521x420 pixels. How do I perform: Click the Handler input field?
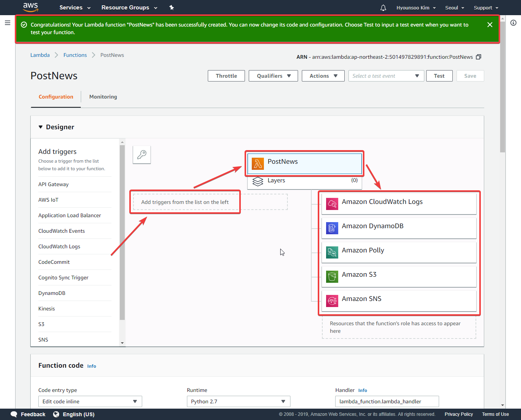point(387,401)
